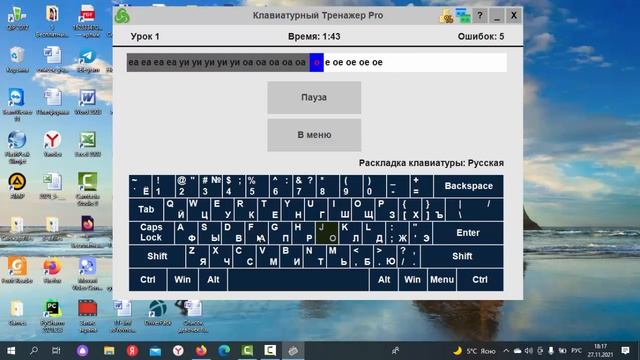Open Mail app on taskbar

tap(155, 351)
